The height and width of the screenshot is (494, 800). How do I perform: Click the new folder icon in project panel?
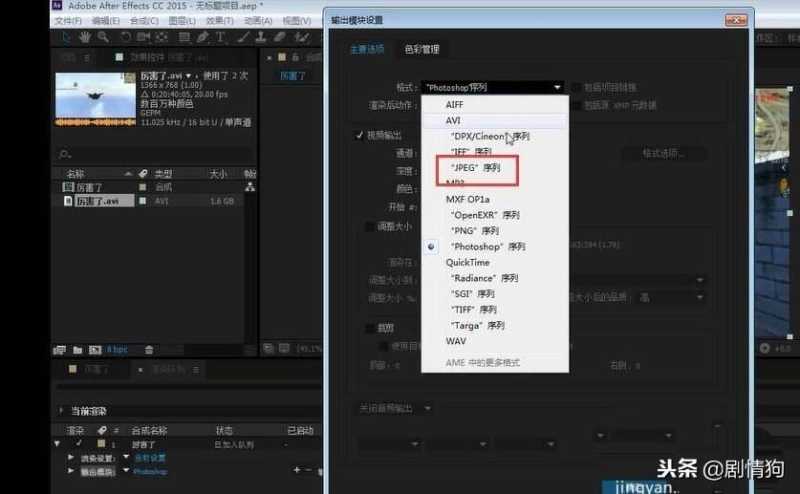click(78, 350)
